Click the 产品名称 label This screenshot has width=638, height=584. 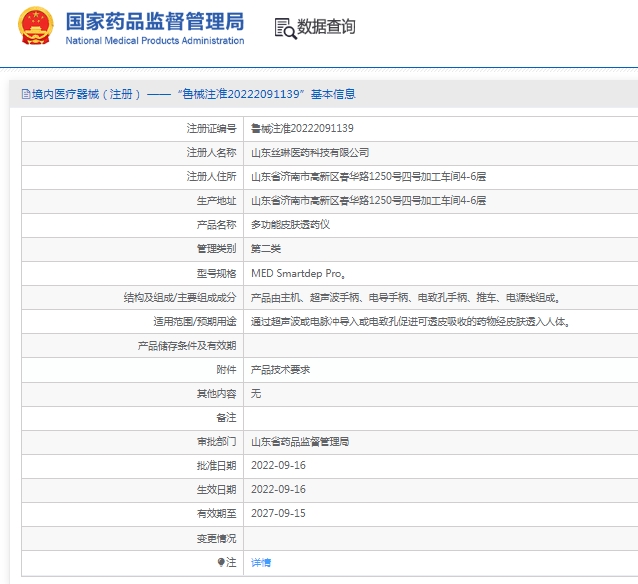216,225
